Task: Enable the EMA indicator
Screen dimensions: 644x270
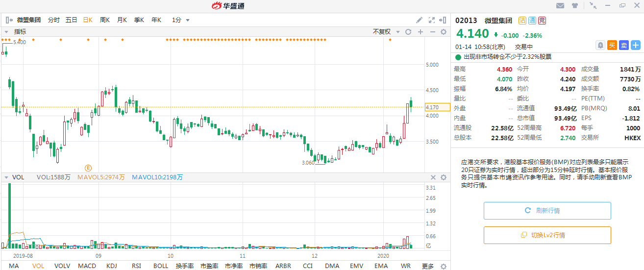Action: [381, 266]
